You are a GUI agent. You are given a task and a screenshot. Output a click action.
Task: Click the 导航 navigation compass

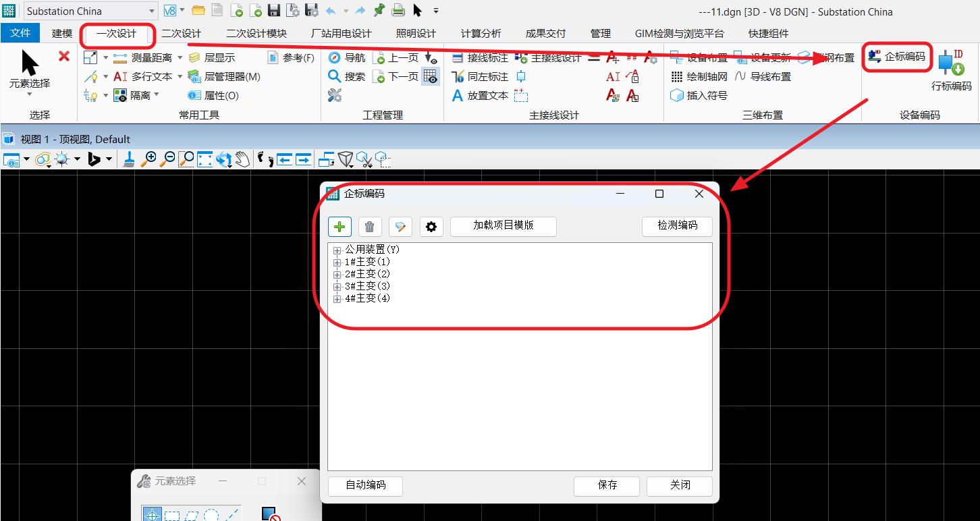pos(347,58)
